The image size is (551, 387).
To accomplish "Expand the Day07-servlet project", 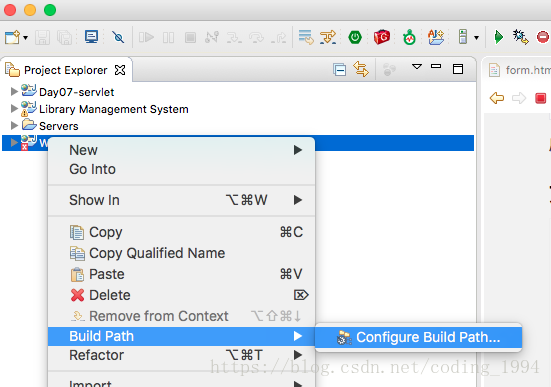I will pyautogui.click(x=14, y=92).
